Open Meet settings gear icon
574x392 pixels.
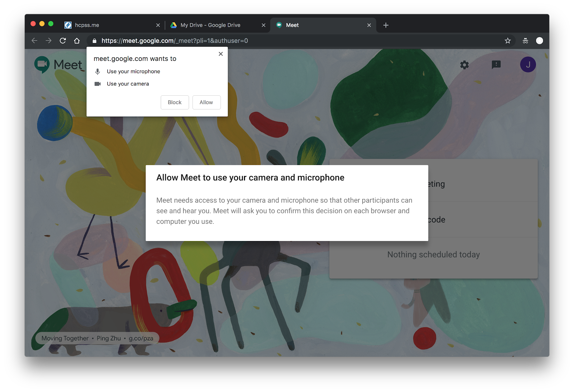coord(465,65)
